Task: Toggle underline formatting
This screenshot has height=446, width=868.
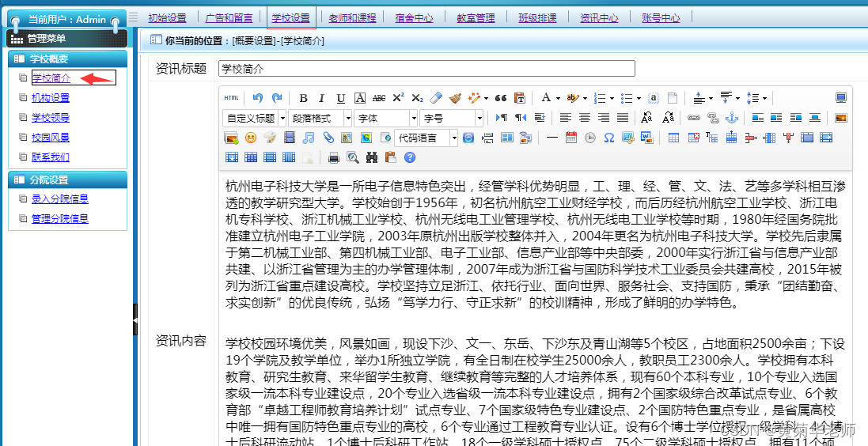Action: tap(341, 98)
